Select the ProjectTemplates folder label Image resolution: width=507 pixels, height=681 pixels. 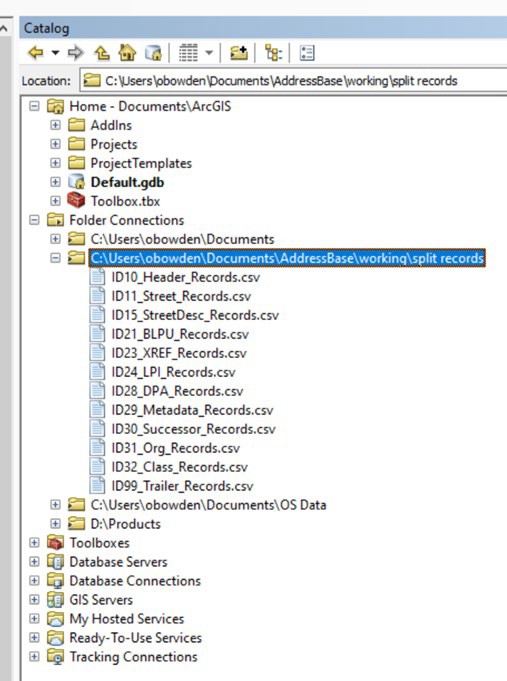(141, 163)
